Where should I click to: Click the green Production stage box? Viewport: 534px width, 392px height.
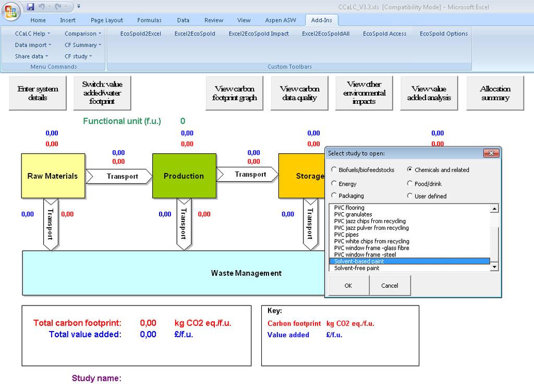pos(184,176)
